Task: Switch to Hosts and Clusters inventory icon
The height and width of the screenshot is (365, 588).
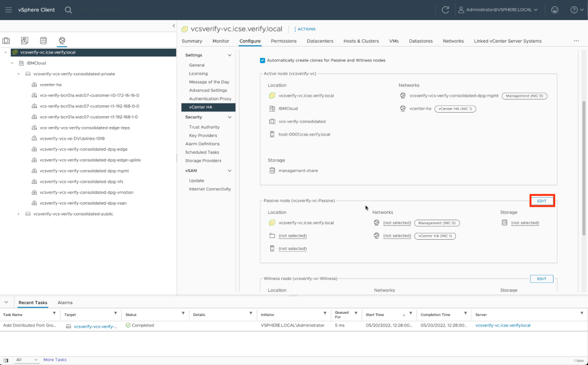Action: point(6,41)
